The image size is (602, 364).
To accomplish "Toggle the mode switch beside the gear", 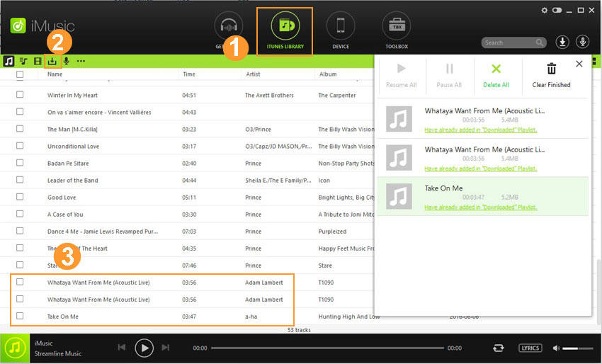I will click(557, 11).
